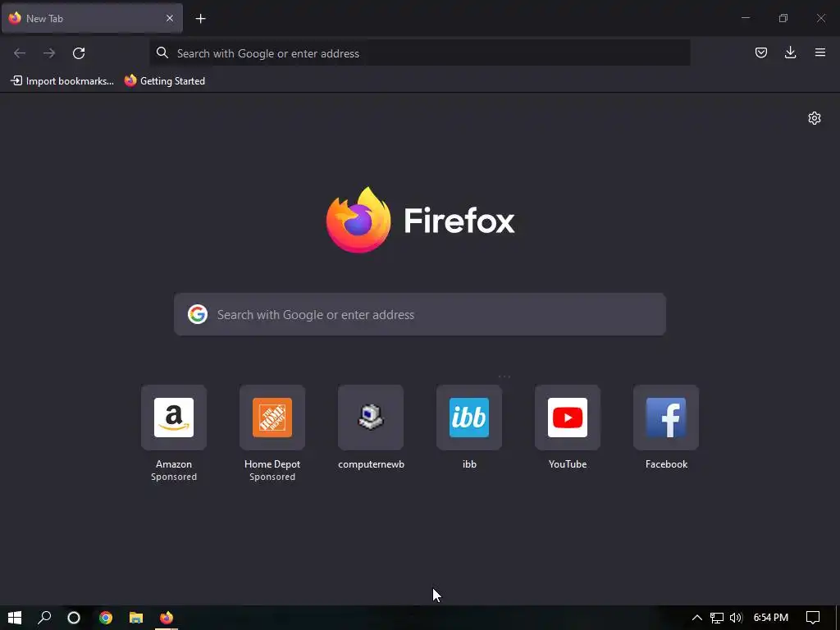Open the Save to Pocket button
Image resolution: width=840 pixels, height=630 pixels.
click(x=760, y=52)
